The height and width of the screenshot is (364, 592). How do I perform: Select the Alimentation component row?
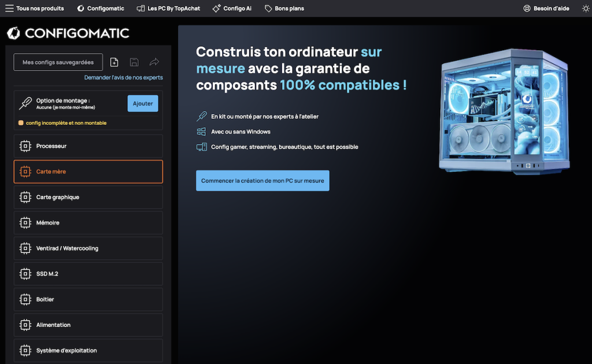click(88, 325)
